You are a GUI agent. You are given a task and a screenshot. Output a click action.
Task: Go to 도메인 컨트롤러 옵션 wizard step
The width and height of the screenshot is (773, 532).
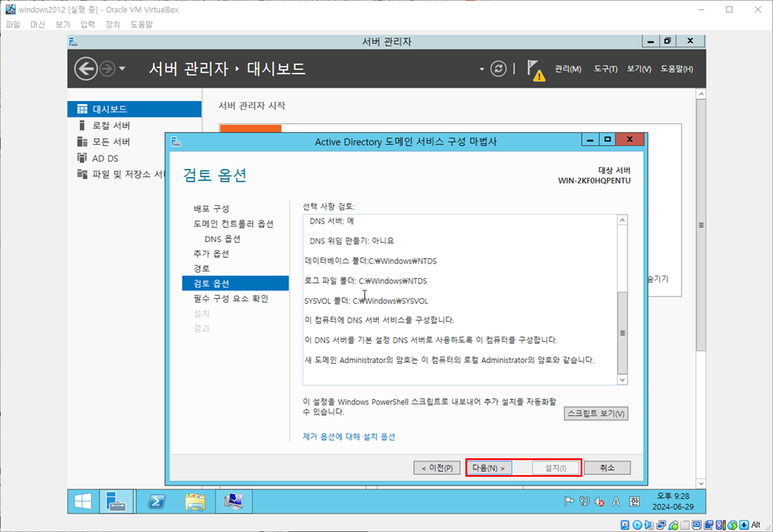tap(233, 224)
